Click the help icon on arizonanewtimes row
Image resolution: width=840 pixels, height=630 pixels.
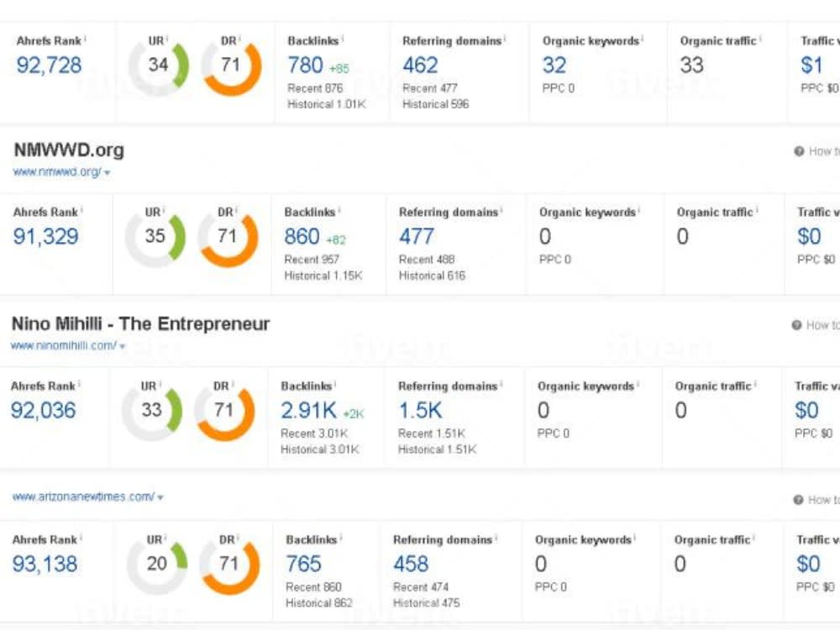coord(798,500)
